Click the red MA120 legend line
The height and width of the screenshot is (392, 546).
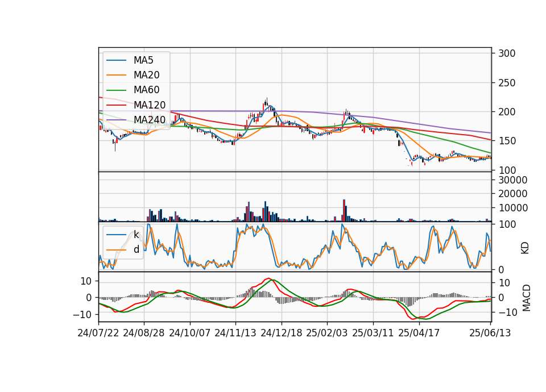(x=116, y=105)
